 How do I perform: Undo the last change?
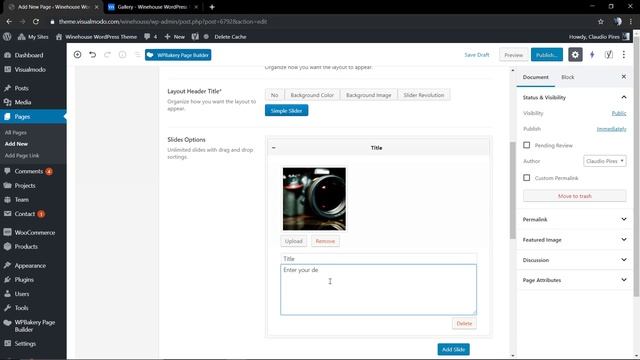point(93,55)
